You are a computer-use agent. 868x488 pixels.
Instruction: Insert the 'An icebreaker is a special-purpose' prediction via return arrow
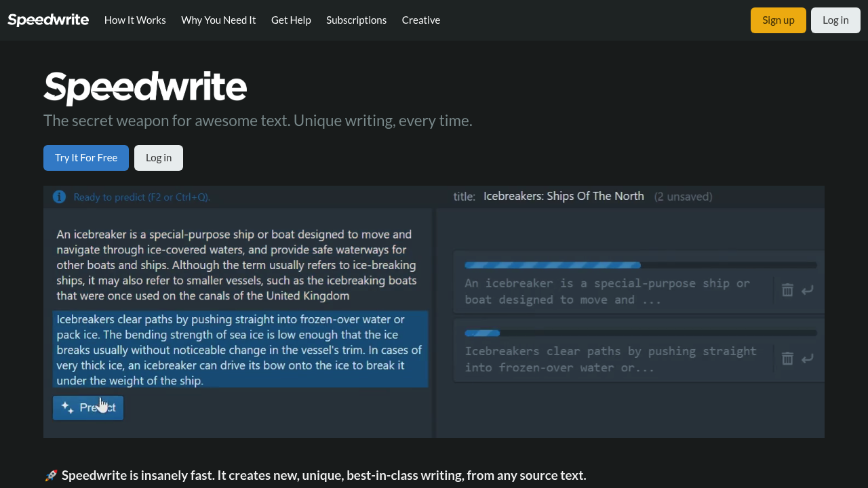coord(807,290)
